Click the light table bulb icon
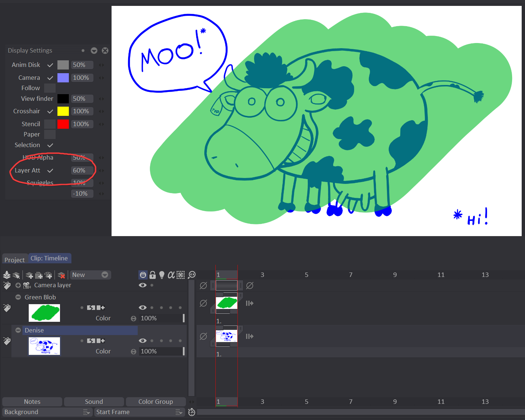525x420 pixels. point(162,275)
